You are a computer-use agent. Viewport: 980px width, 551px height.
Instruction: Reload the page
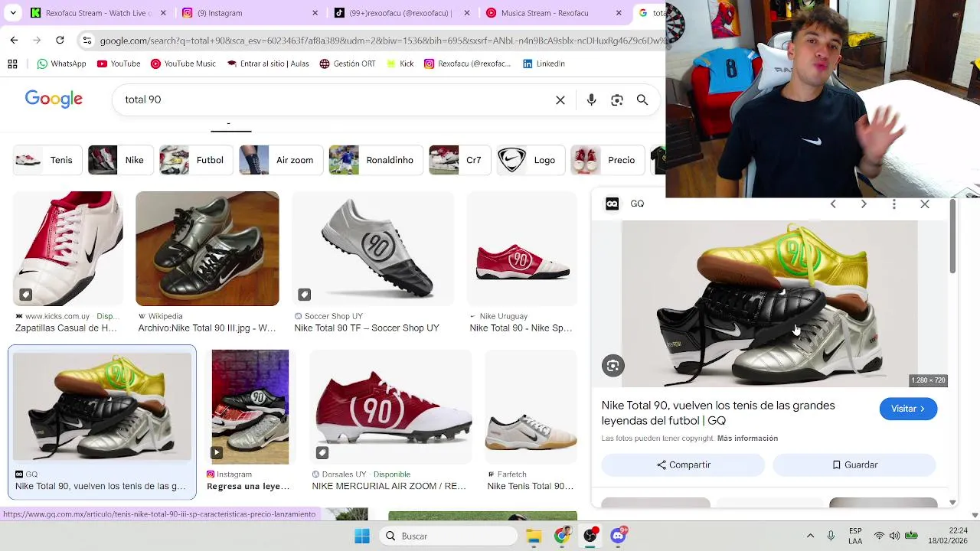60,40
